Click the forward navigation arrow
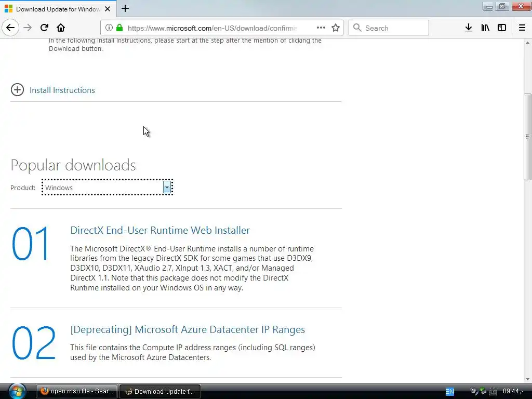532x399 pixels. (28, 28)
